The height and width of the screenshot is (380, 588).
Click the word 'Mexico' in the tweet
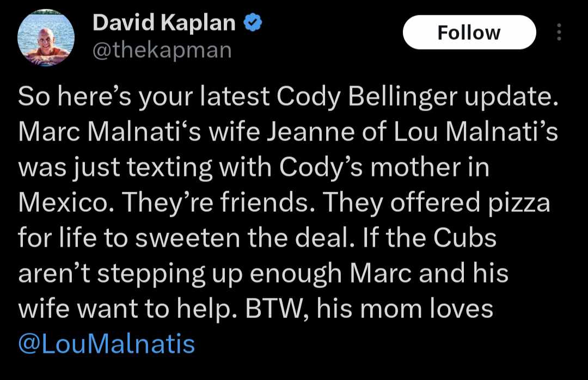pos(63,203)
